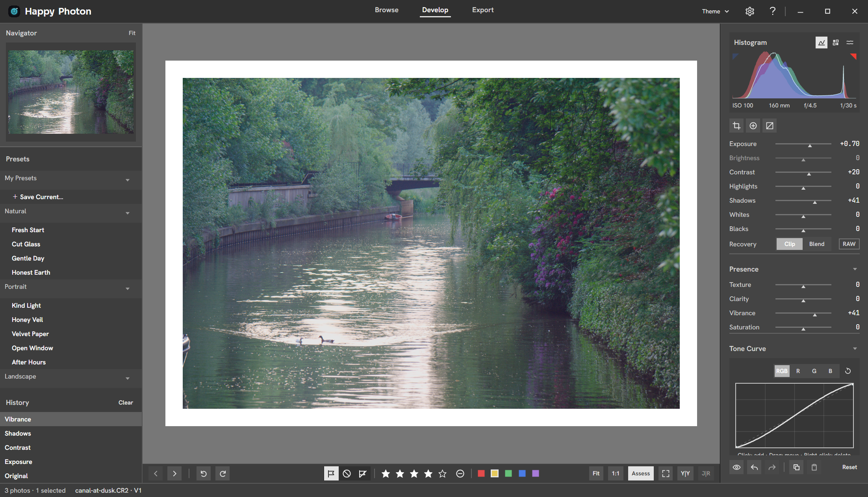Click the Navigator preview thumbnail
The width and height of the screenshot is (868, 497).
[x=71, y=92]
